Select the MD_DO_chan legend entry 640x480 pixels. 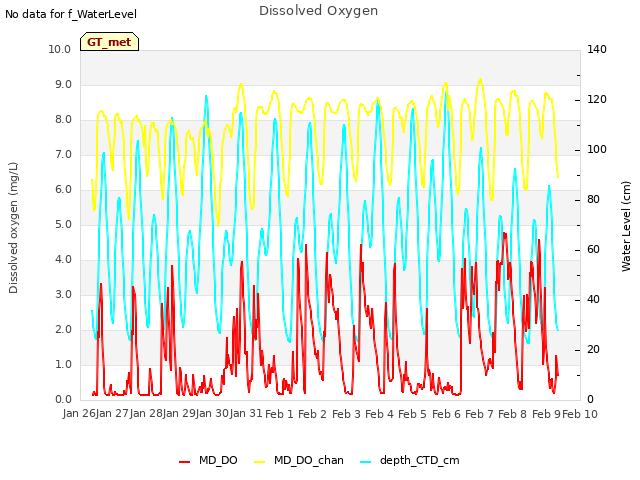pyautogui.click(x=298, y=460)
